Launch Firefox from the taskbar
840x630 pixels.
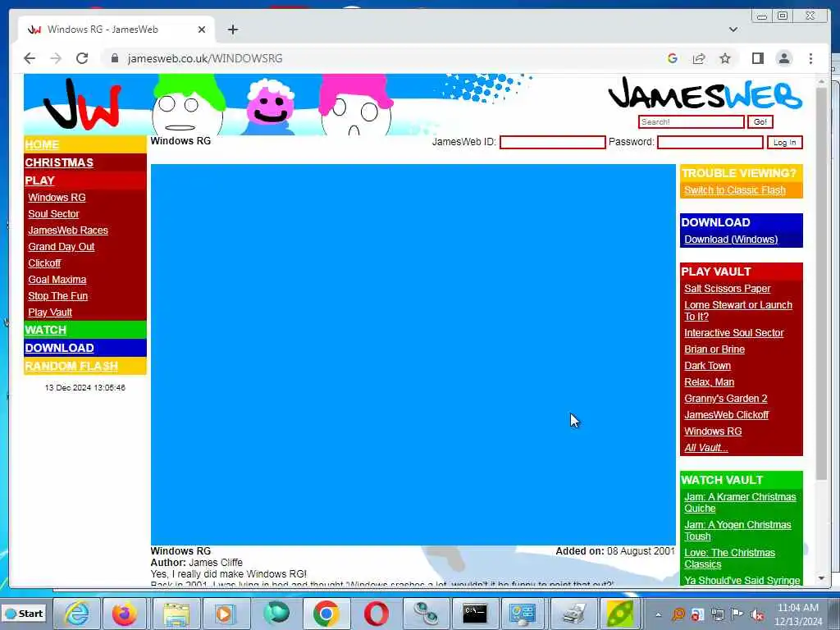click(125, 614)
